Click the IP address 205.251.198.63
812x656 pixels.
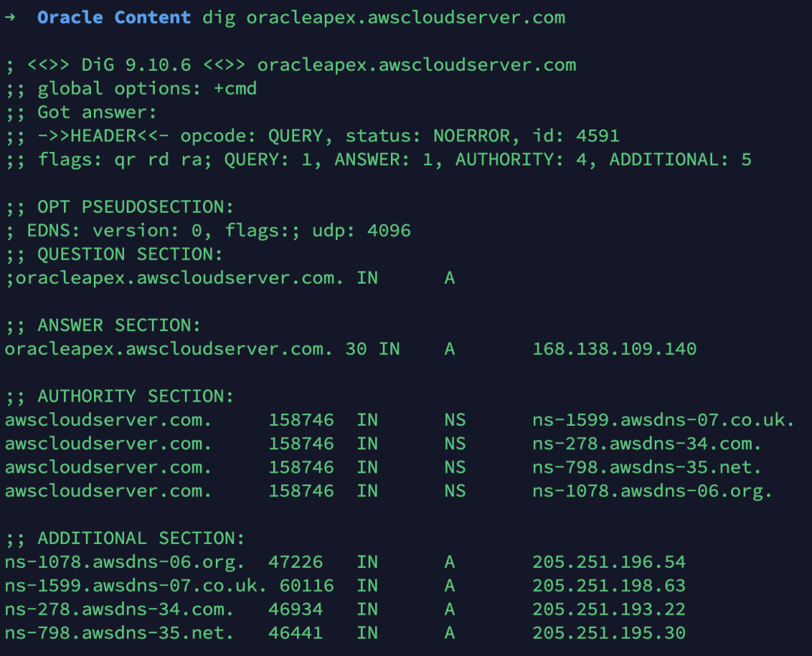click(609, 585)
